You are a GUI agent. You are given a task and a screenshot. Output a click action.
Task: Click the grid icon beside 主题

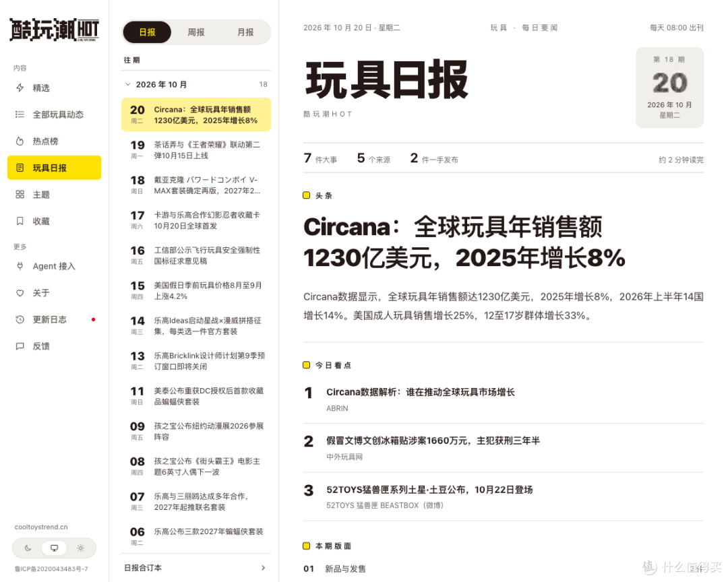pos(20,195)
